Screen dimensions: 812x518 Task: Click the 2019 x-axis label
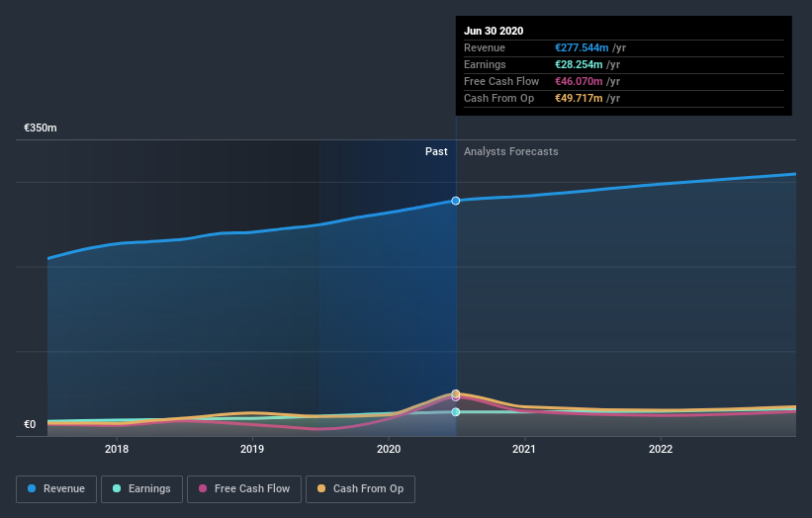tap(252, 449)
